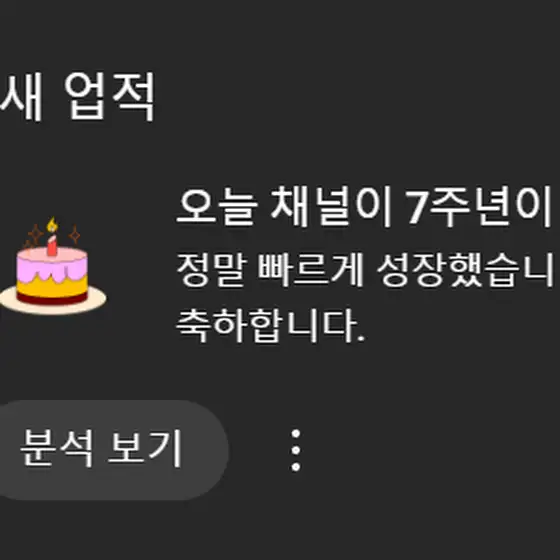
Task: Click the 정말 빠르게 성장했습니다 description line
Action: 364,270
